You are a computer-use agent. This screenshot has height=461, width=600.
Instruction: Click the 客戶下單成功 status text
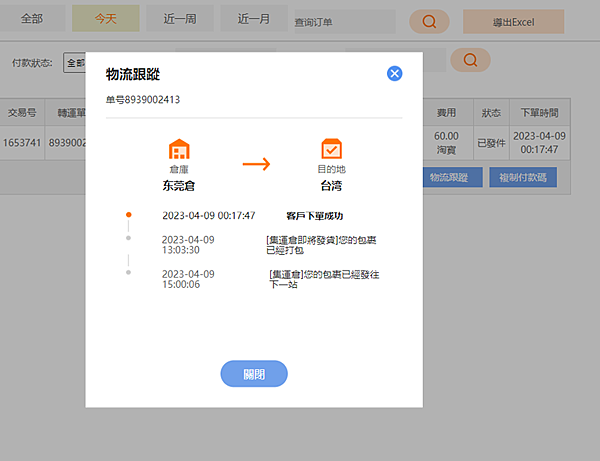coord(315,216)
